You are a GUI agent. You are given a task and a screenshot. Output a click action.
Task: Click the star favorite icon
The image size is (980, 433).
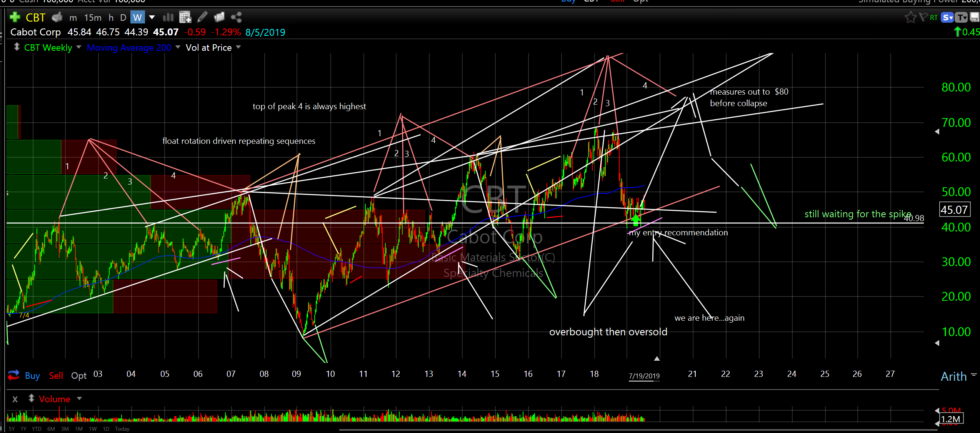(910, 17)
